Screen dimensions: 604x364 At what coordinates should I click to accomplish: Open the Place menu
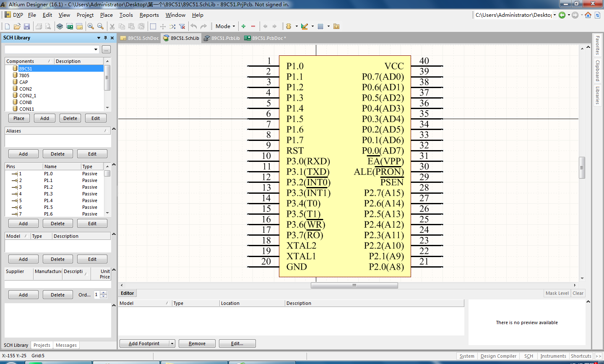106,15
